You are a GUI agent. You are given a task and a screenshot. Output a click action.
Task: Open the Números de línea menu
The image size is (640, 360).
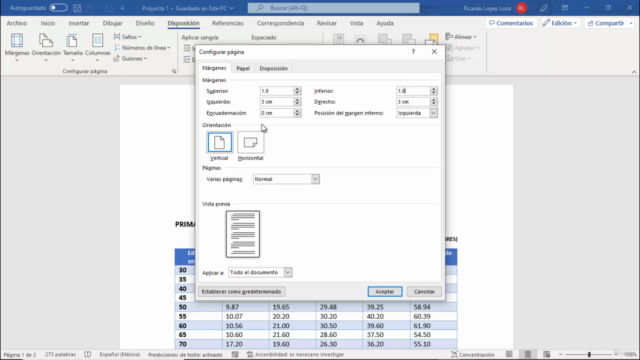tap(142, 48)
